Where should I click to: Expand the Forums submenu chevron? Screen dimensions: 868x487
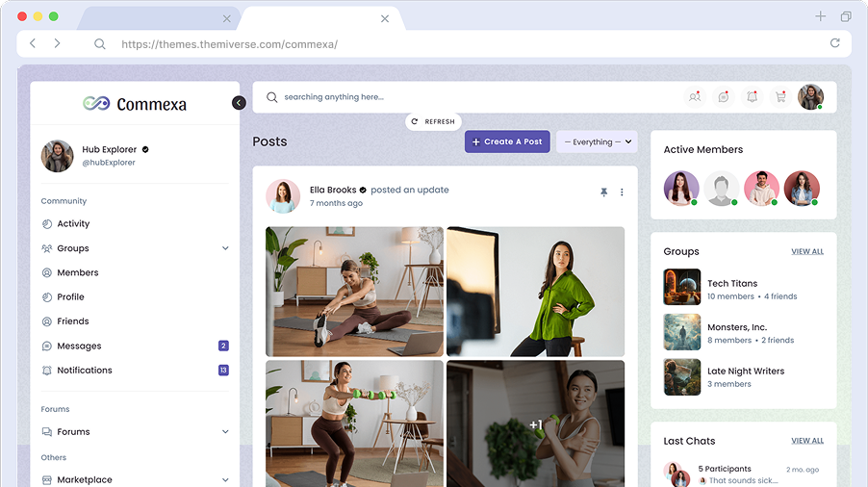click(x=225, y=432)
